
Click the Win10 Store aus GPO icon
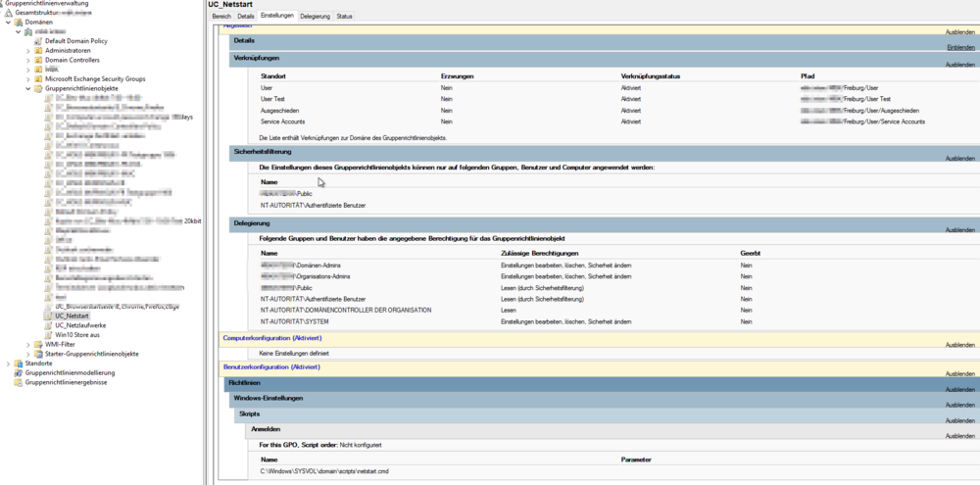point(49,334)
